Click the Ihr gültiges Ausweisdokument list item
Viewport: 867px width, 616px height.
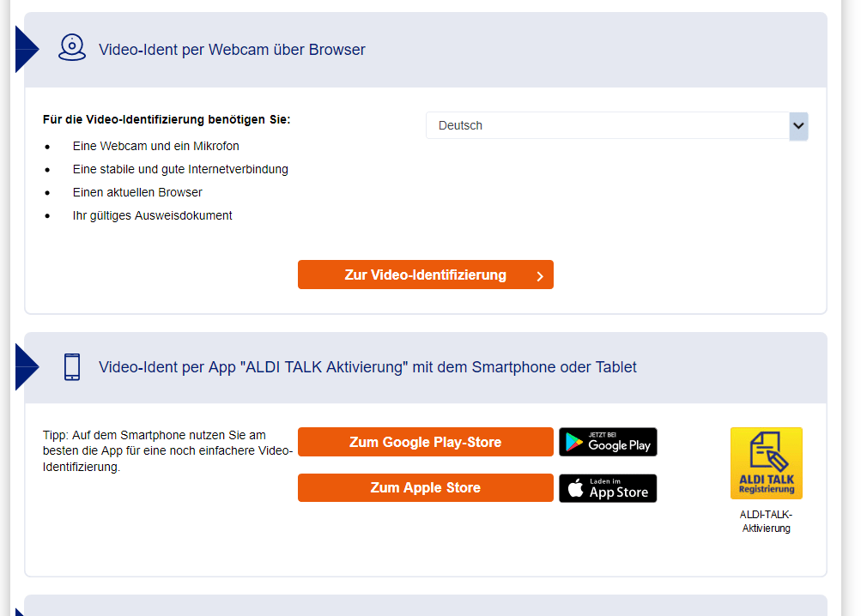[152, 215]
